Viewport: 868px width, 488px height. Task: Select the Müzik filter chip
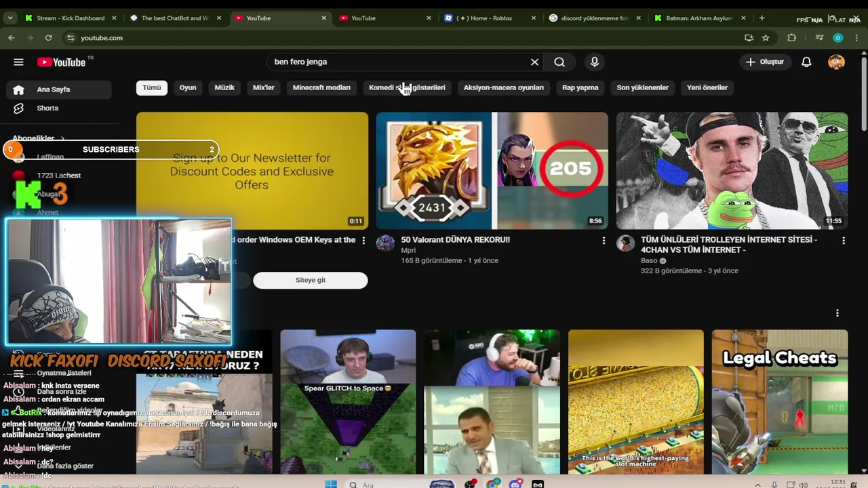coord(224,87)
